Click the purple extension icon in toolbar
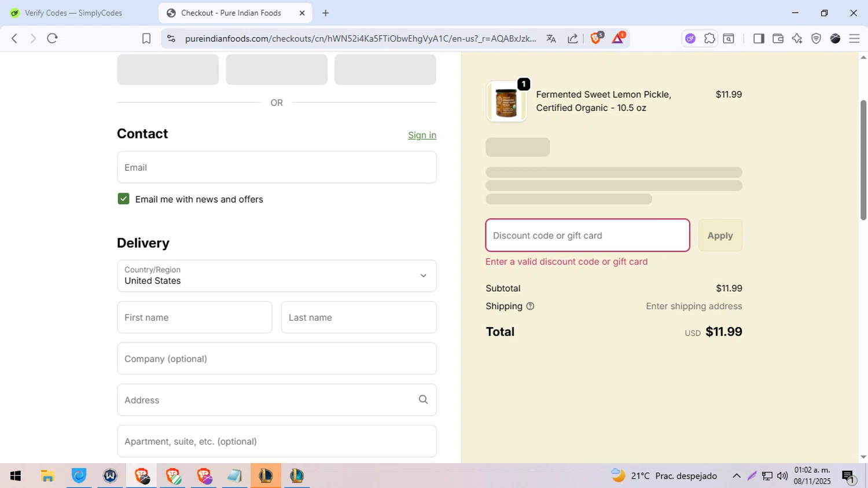Viewport: 868px width, 488px height. pos(690,38)
